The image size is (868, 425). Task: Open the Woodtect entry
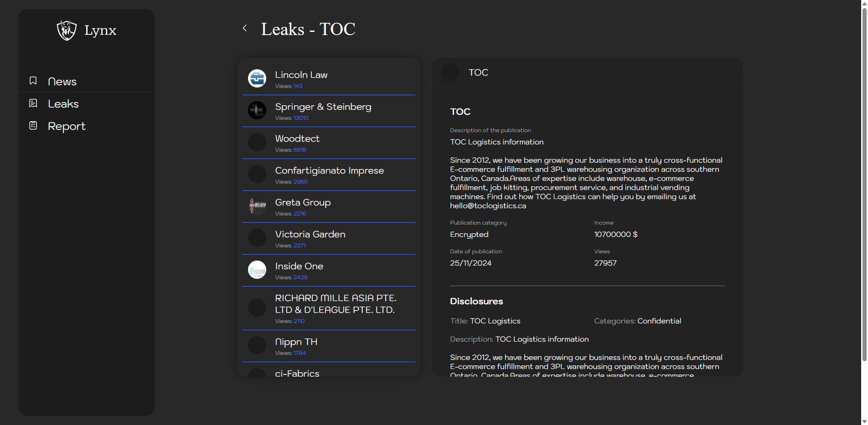click(297, 138)
